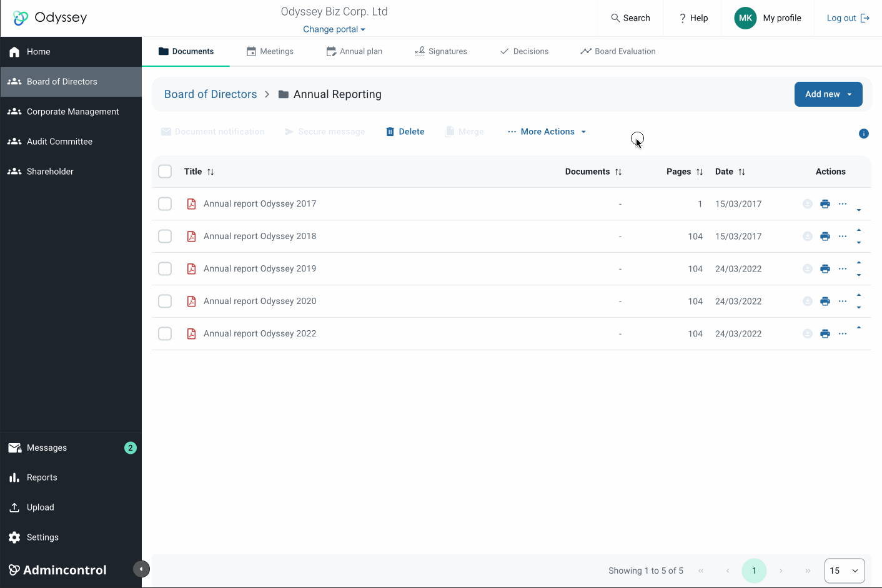882x588 pixels.
Task: Check the box for Annual report Odyssey 2020
Action: (165, 301)
